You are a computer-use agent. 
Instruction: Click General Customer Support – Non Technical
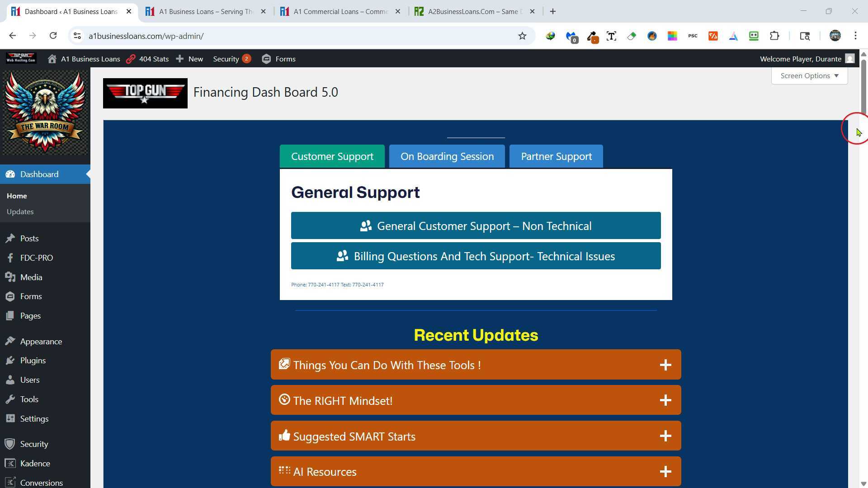click(x=476, y=225)
